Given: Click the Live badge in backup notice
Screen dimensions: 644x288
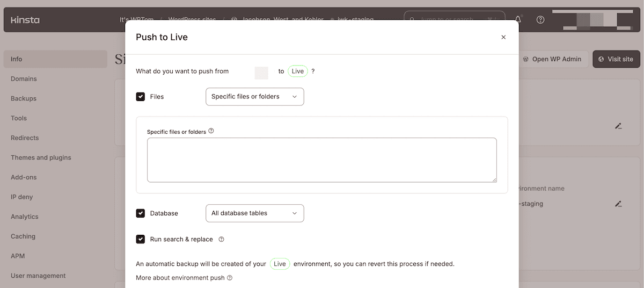Looking at the screenshot, I should [280, 264].
